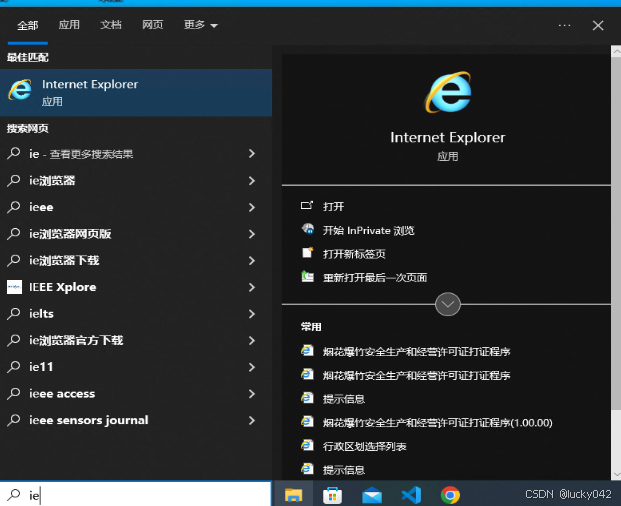This screenshot has height=506, width=621.
Task: Expand ie浏览器网页版 suggestion arrow
Action: click(x=252, y=234)
